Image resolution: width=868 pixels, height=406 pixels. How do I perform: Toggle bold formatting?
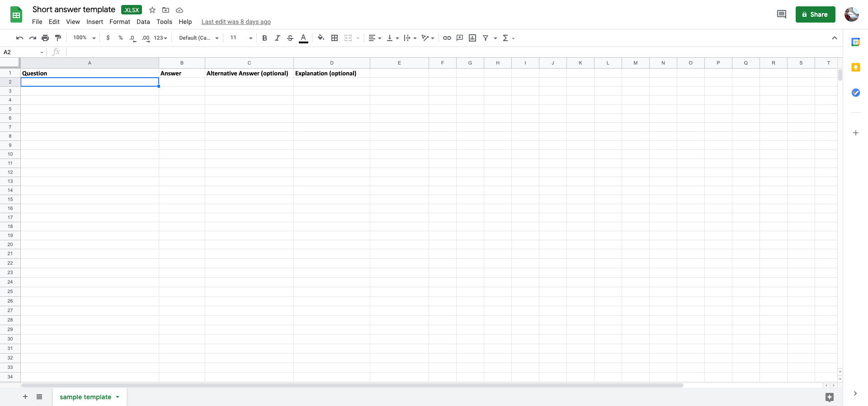[x=264, y=38]
